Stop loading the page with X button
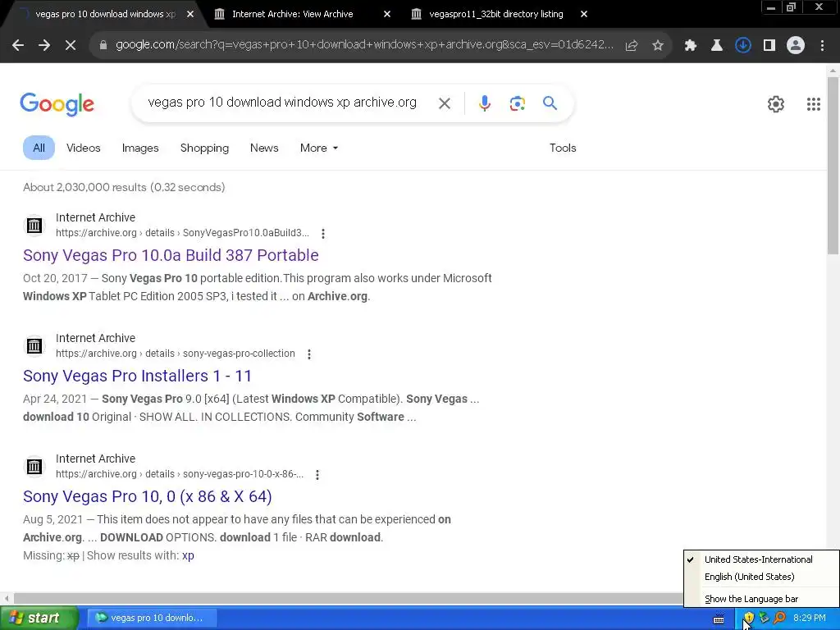 71,46
